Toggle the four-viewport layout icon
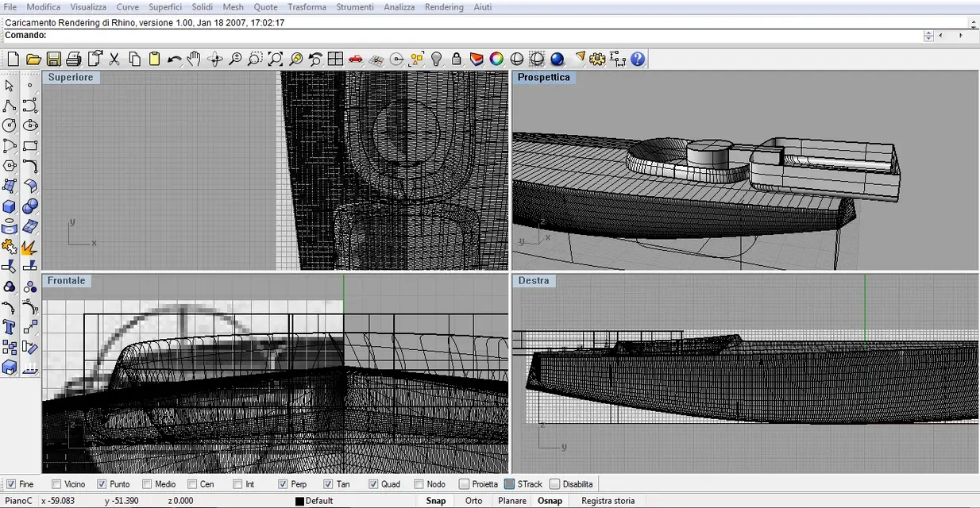This screenshot has width=980, height=508. tap(335, 59)
